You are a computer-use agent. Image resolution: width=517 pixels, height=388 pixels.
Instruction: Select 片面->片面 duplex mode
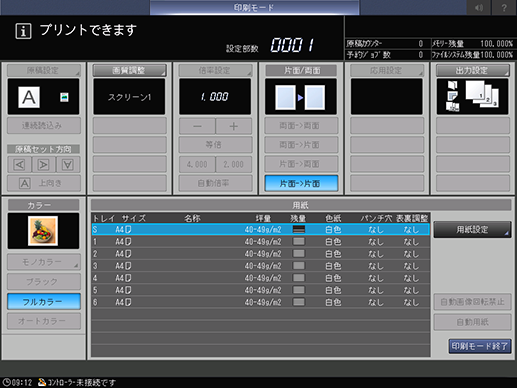[301, 183]
